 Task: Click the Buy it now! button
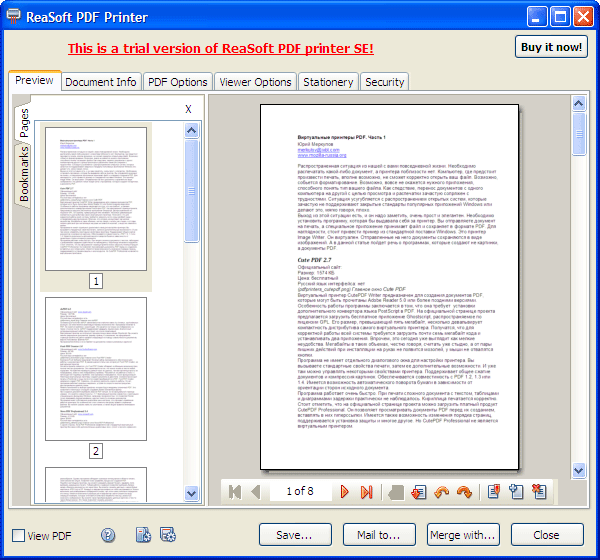coord(551,47)
